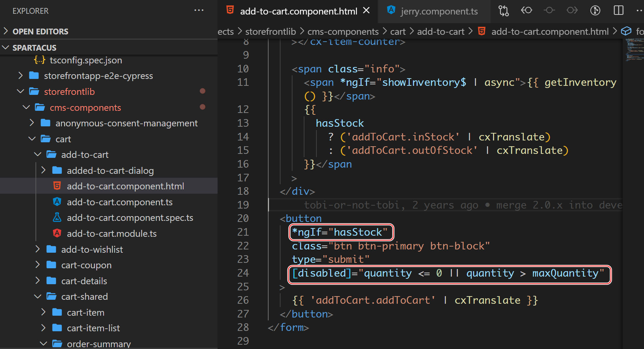Collapse cart-shared folder
Screen dimensions: 644x349
tap(38, 297)
